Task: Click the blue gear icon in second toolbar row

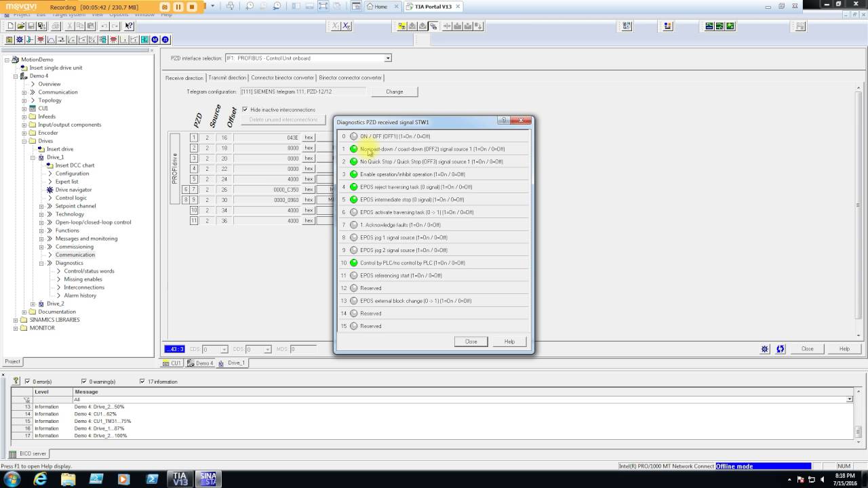Action: (19, 39)
